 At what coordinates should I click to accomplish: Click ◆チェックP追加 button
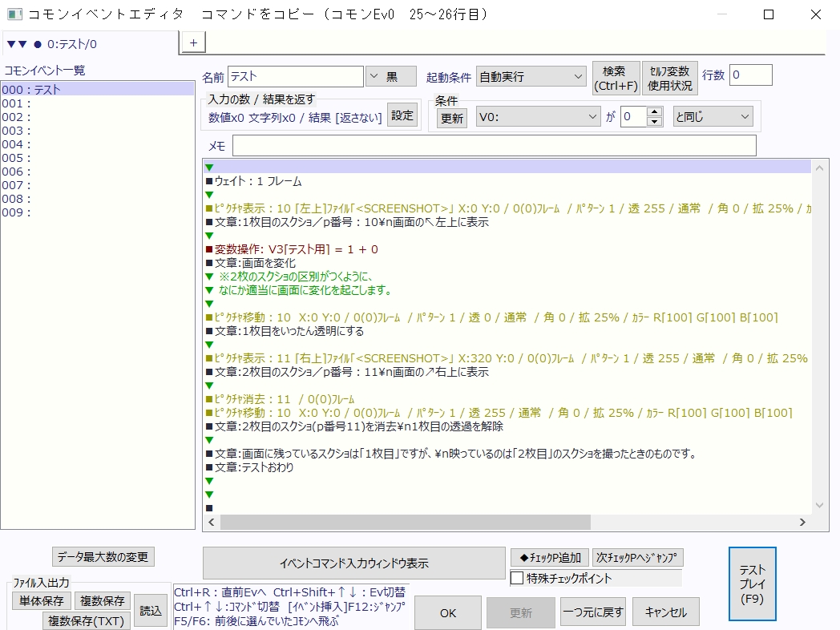(549, 557)
